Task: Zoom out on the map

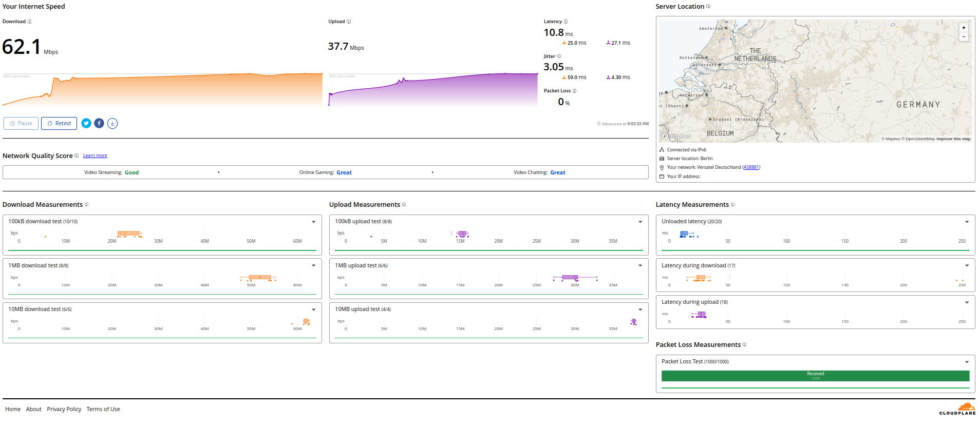Action: (964, 36)
